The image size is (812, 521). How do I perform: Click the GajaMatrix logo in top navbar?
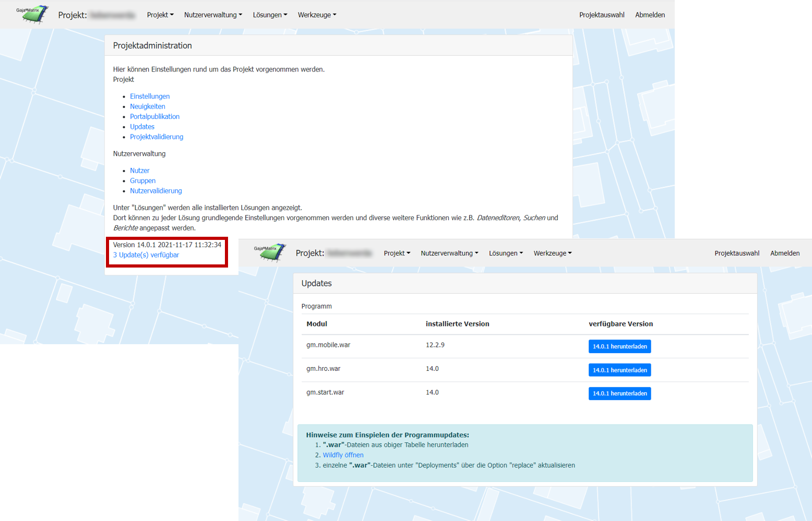pos(33,14)
